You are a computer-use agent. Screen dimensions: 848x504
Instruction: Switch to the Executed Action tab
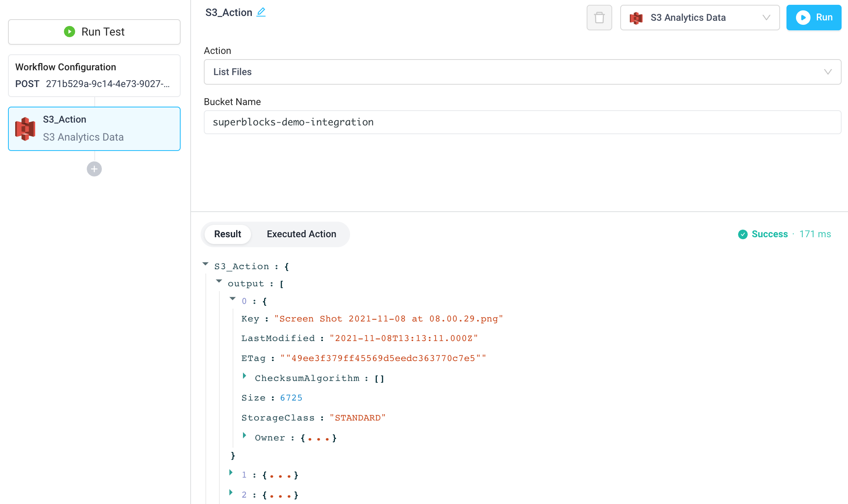coord(301,234)
